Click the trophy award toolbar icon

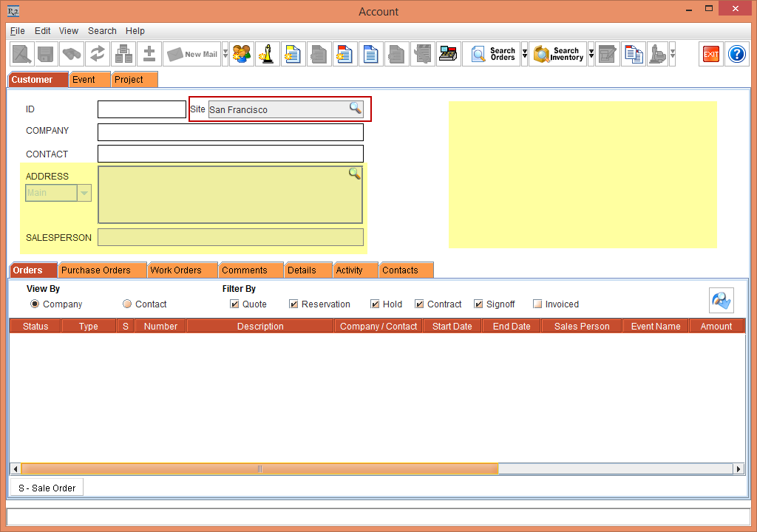267,54
